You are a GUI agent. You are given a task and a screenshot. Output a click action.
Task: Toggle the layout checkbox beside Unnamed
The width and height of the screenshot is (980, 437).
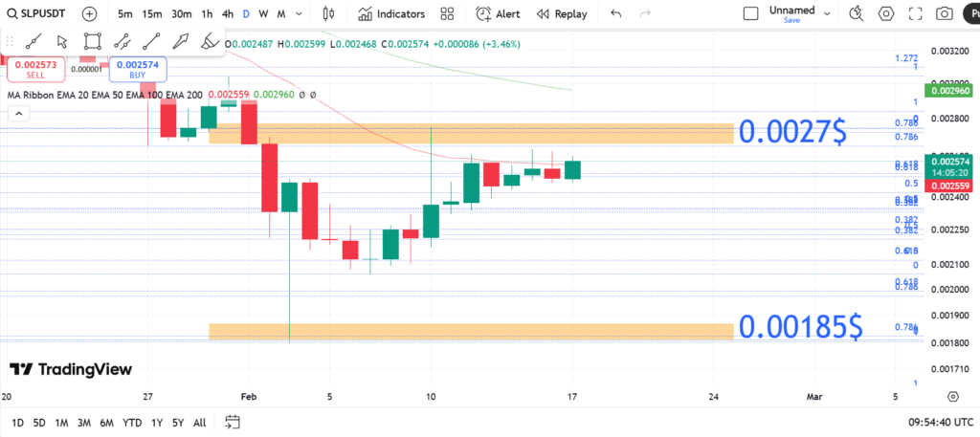(x=751, y=13)
